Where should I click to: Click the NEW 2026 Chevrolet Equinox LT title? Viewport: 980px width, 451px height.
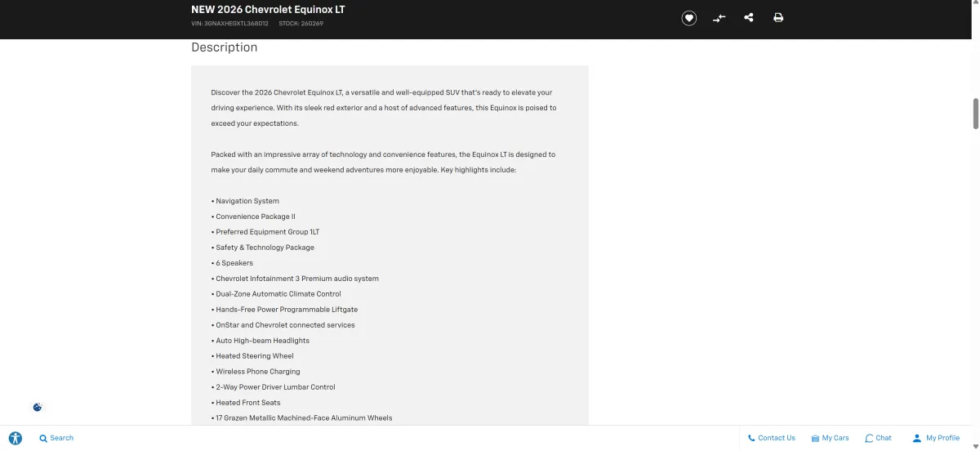[x=268, y=10]
